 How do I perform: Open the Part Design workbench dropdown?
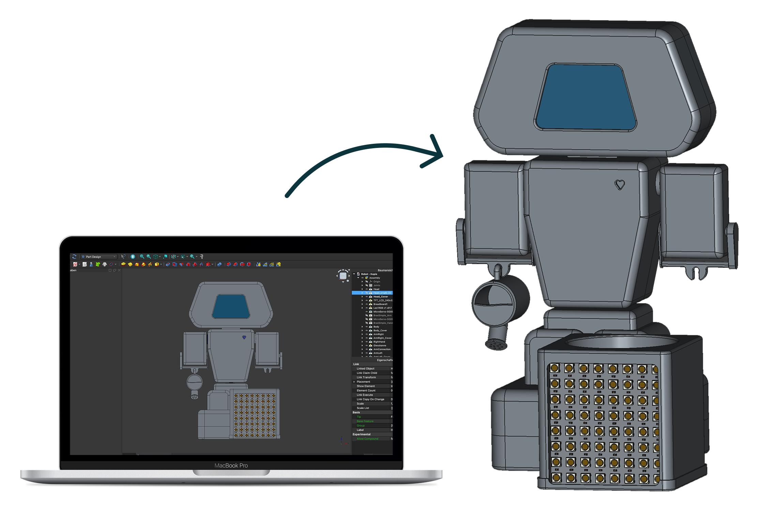[99, 257]
